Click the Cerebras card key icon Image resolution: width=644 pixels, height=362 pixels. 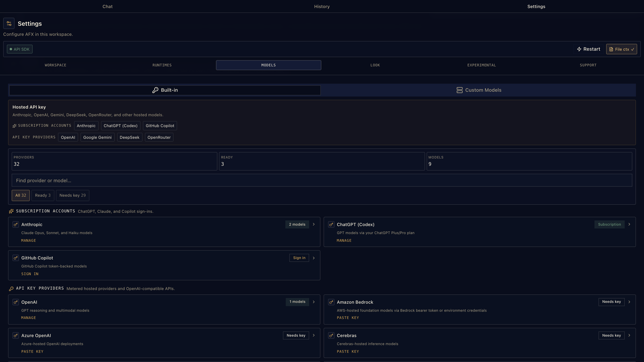click(x=331, y=335)
